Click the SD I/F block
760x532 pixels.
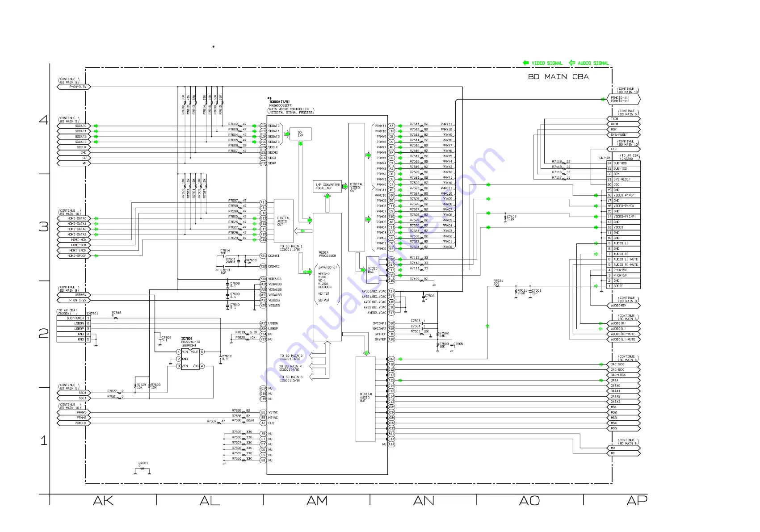300,134
